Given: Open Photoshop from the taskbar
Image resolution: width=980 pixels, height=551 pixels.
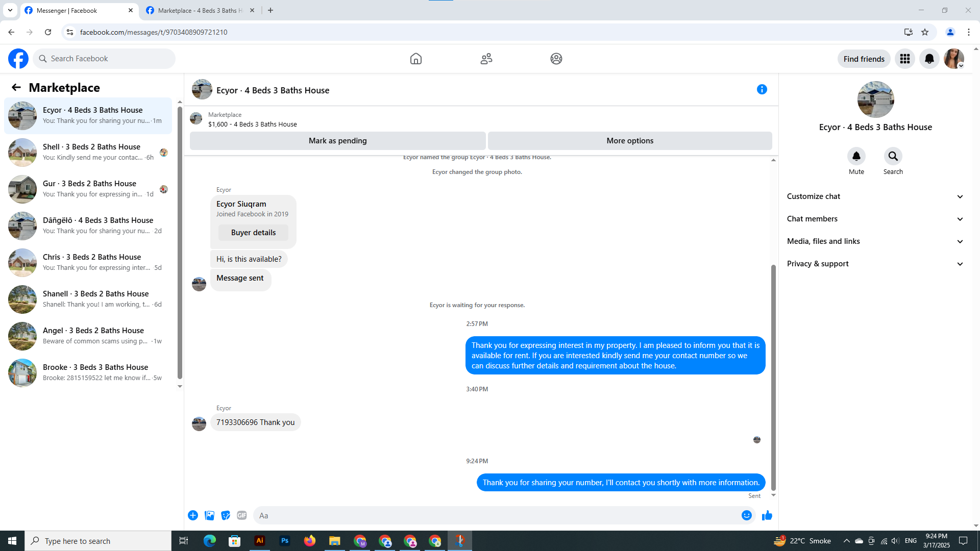Looking at the screenshot, I should [285, 541].
